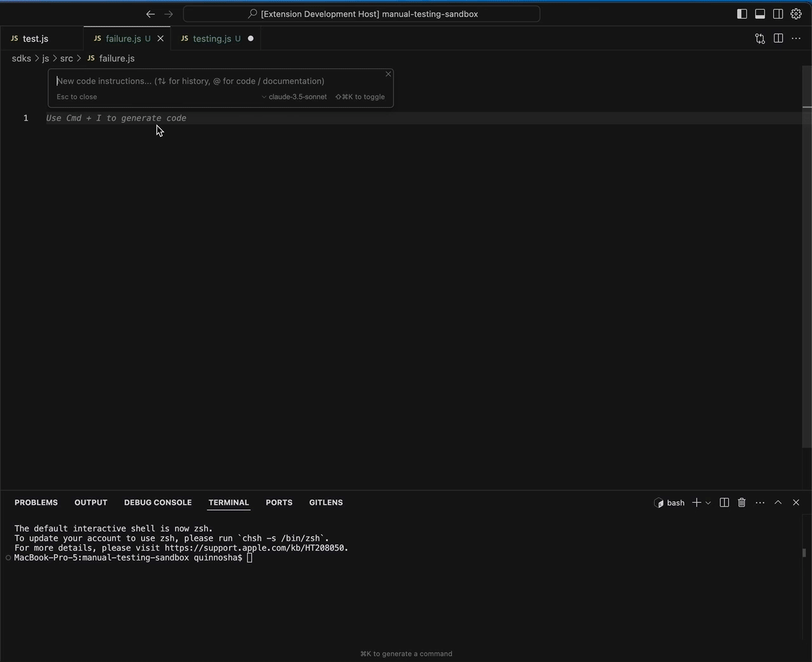The width and height of the screenshot is (812, 662).
Task: Select src in the breadcrumb path
Action: [x=66, y=58]
